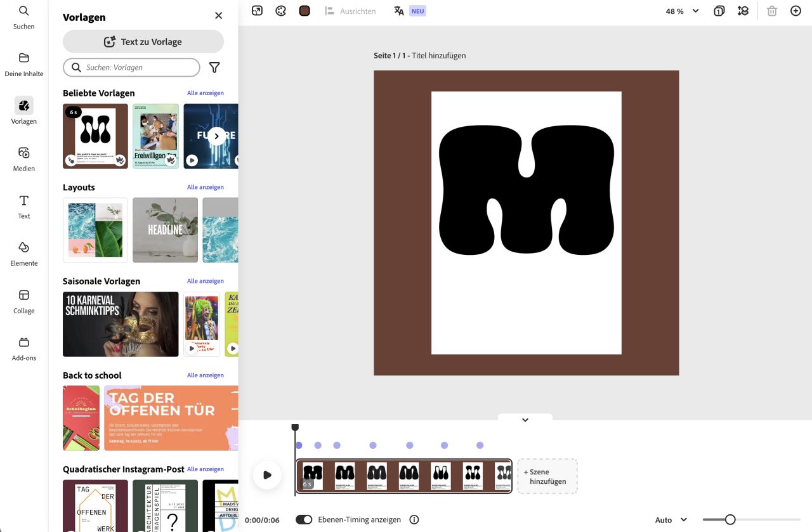Open the color theme palette
Viewport: 812px width, 532px height.
(281, 11)
